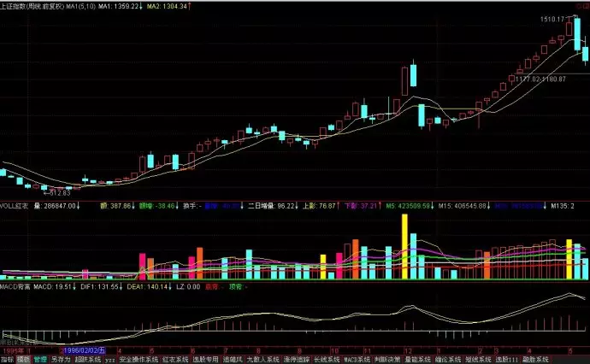Click the VOLL红衣 volume indicator name
Image resolution: width=590 pixels, height=364 pixels.
coord(14,206)
